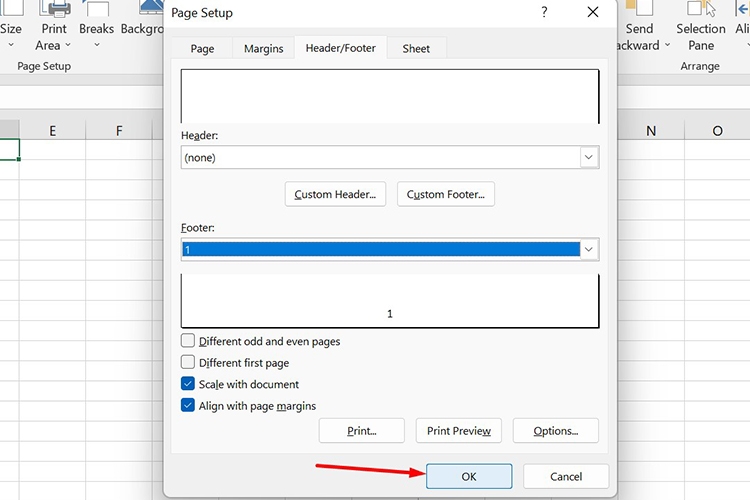This screenshot has height=500, width=750.
Task: Open Custom Header editor
Action: [x=335, y=194]
